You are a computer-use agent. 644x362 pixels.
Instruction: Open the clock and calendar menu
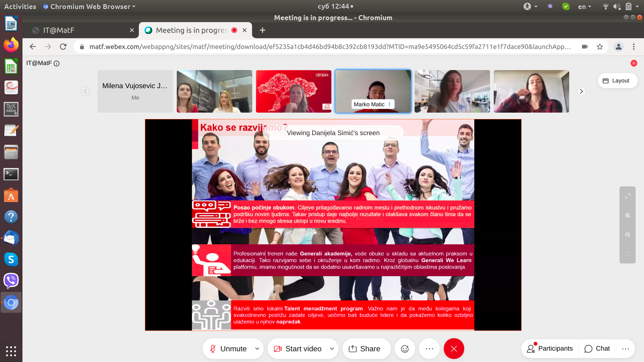335,6
